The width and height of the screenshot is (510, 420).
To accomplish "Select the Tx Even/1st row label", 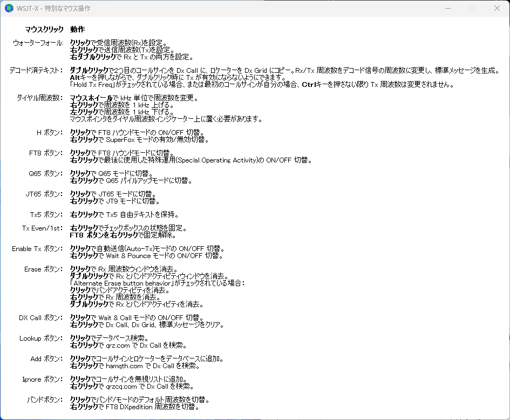I will [43, 228].
